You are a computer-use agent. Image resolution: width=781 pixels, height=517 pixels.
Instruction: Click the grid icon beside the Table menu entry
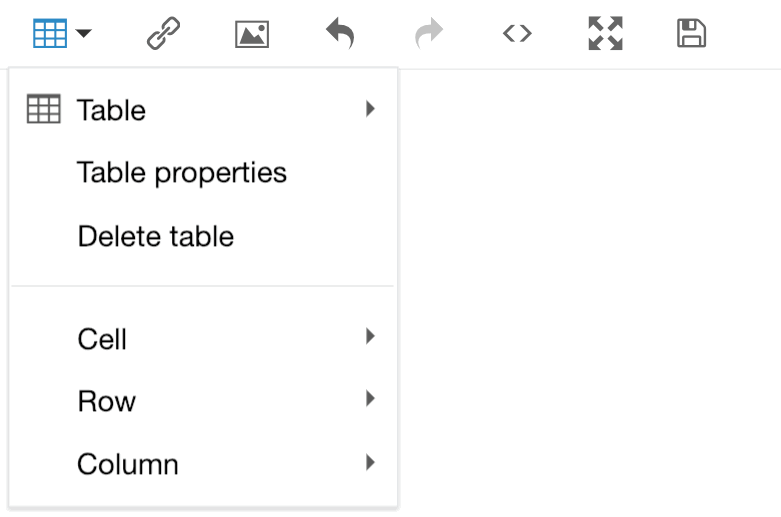44,109
